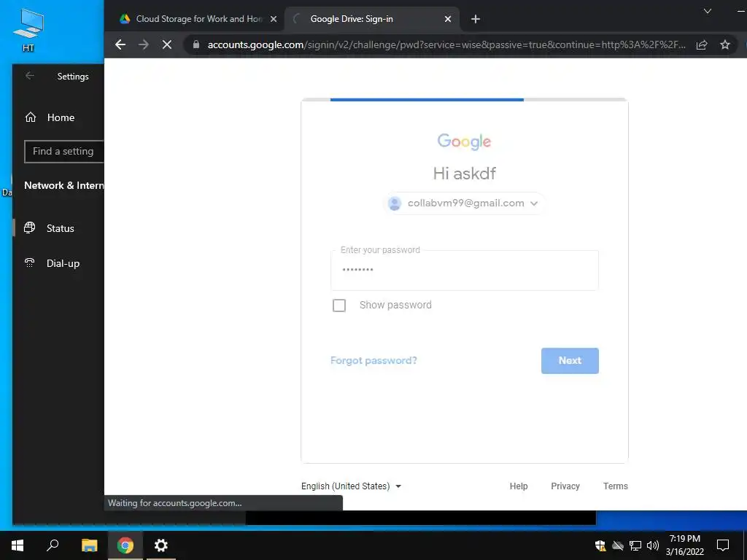Click the HT computer desktop icon
This screenshot has height=560, width=747.
click(28, 30)
